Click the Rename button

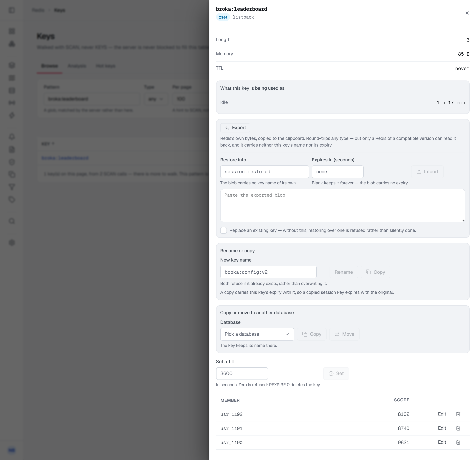pos(343,272)
